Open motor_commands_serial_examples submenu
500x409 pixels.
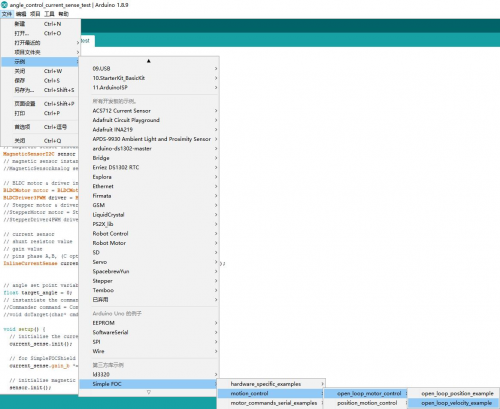coord(270,403)
